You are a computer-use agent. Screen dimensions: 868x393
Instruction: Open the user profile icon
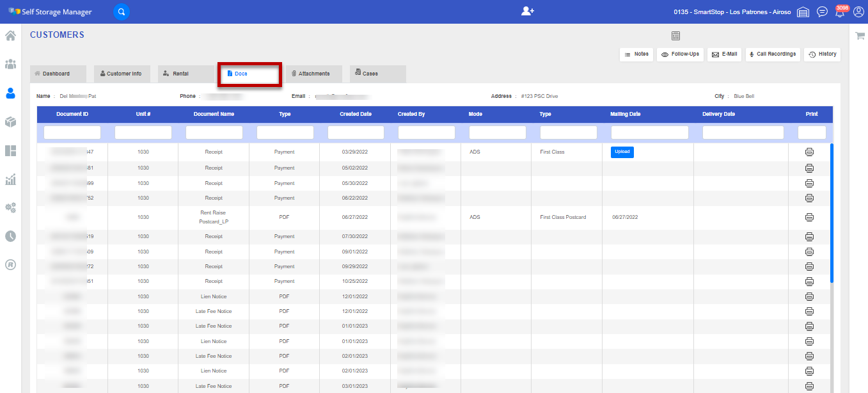tap(859, 12)
